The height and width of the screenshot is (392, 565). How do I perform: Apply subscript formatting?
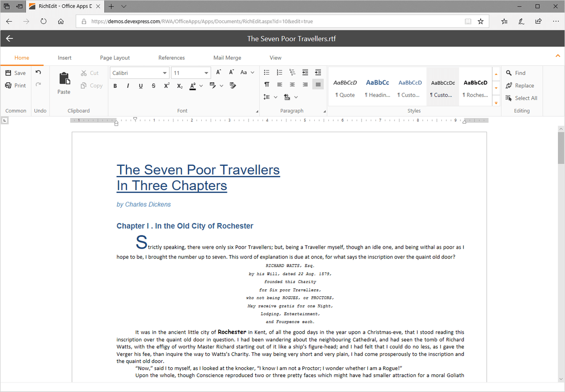coord(180,86)
